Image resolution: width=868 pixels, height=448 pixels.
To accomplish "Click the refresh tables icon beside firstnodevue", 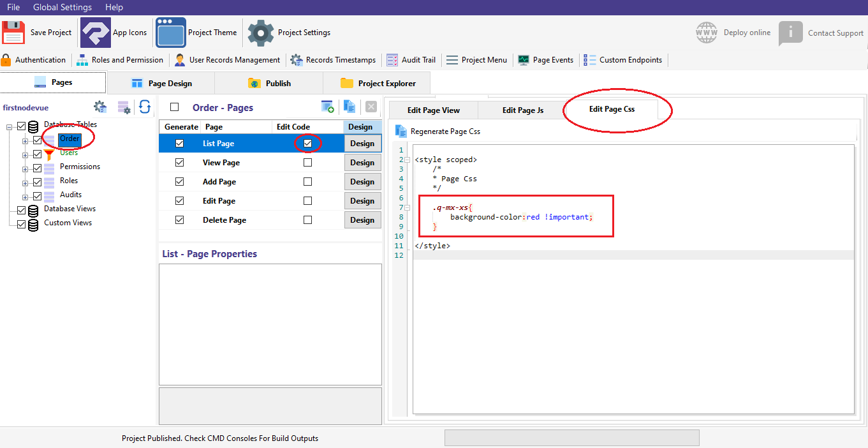I will coord(145,107).
